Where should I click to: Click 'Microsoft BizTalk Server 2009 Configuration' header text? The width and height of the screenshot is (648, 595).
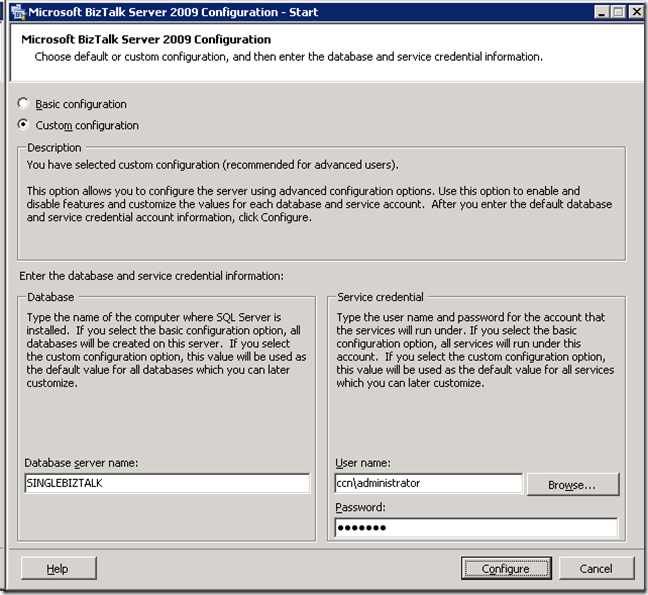coord(146,39)
